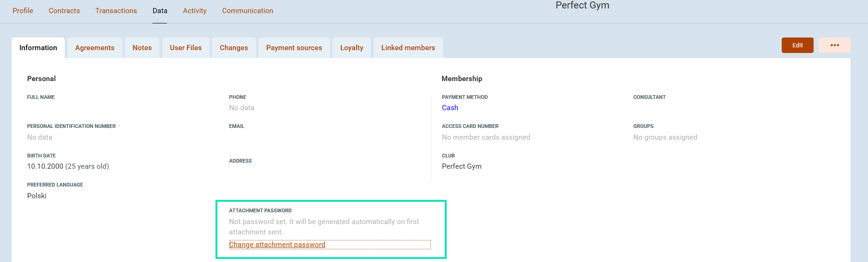Open the Profile tab
Viewport: 868px width, 262px height.
[23, 11]
